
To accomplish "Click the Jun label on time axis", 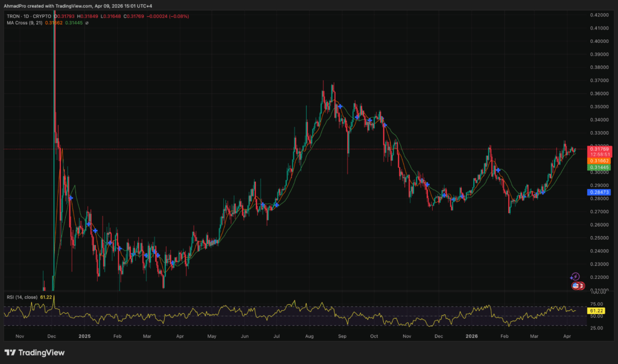I will click(245, 336).
